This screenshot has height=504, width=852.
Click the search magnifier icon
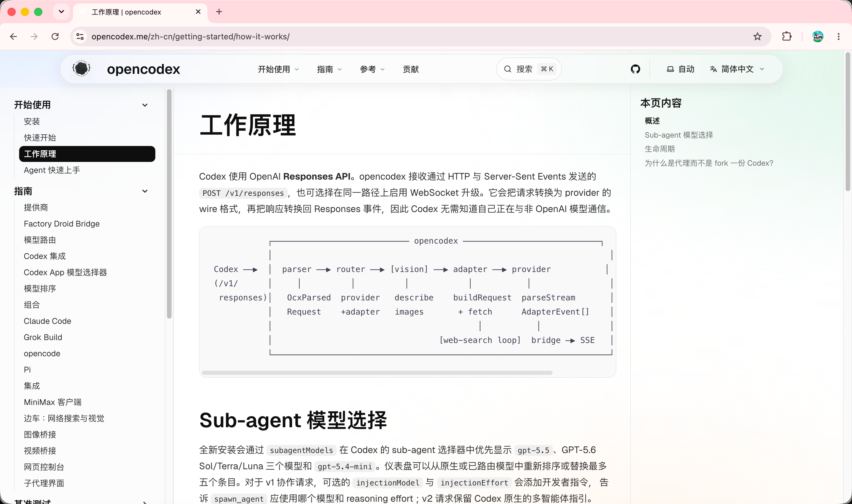[507, 69]
